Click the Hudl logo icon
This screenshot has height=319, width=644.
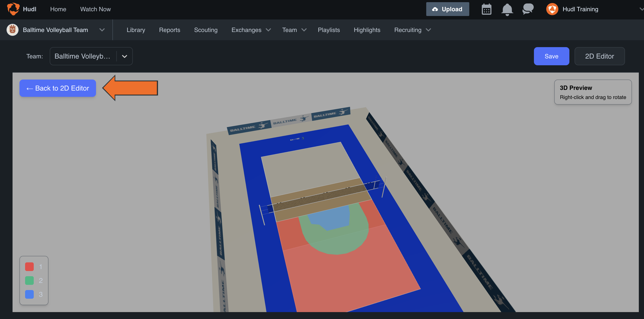click(13, 9)
